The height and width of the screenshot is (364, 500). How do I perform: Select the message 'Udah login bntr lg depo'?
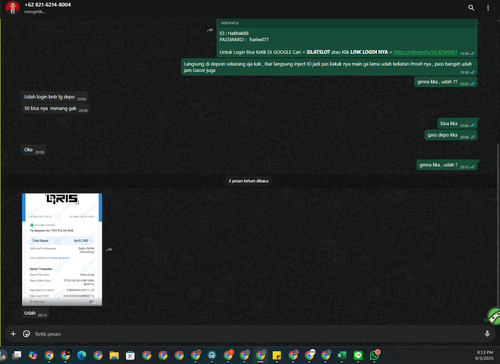click(55, 97)
